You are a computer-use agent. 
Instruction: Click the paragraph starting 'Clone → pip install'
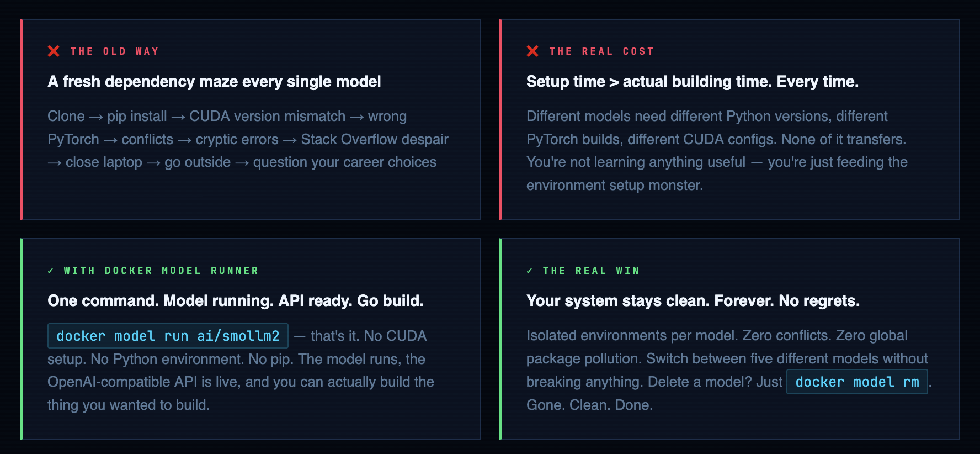pyautogui.click(x=248, y=139)
